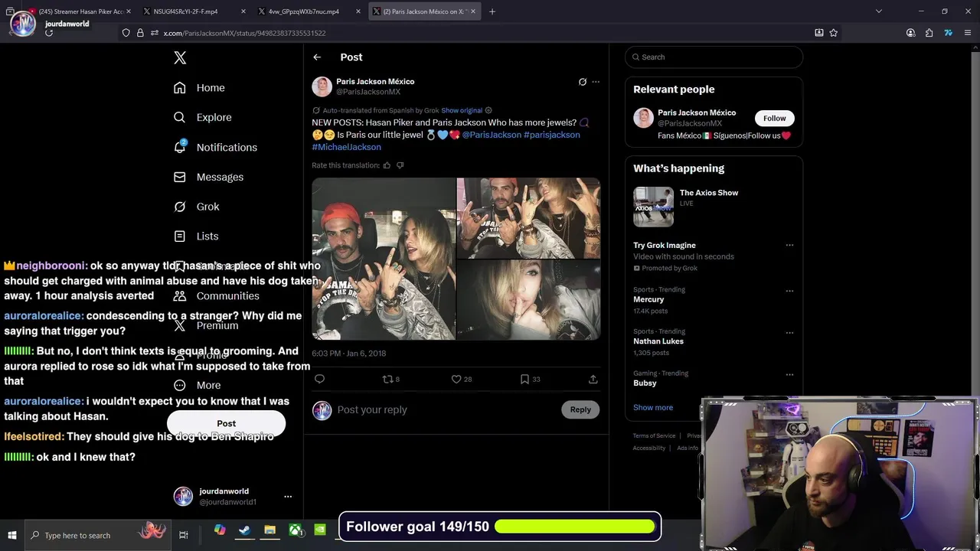Viewport: 980px width, 551px height.
Task: Click the Grok icon in sidebar
Action: (180, 207)
